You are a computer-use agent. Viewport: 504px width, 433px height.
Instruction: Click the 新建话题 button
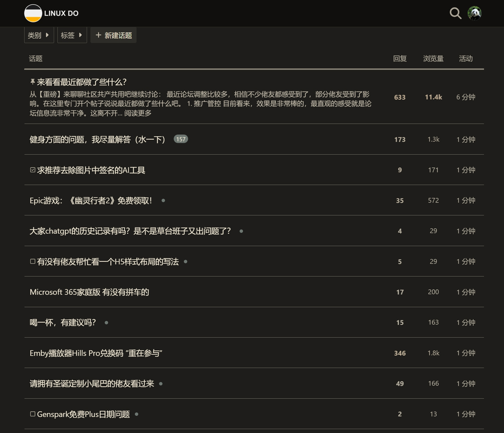pyautogui.click(x=113, y=35)
